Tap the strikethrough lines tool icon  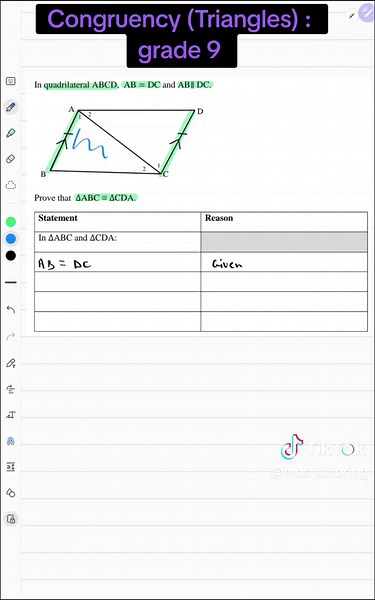coord(11,389)
